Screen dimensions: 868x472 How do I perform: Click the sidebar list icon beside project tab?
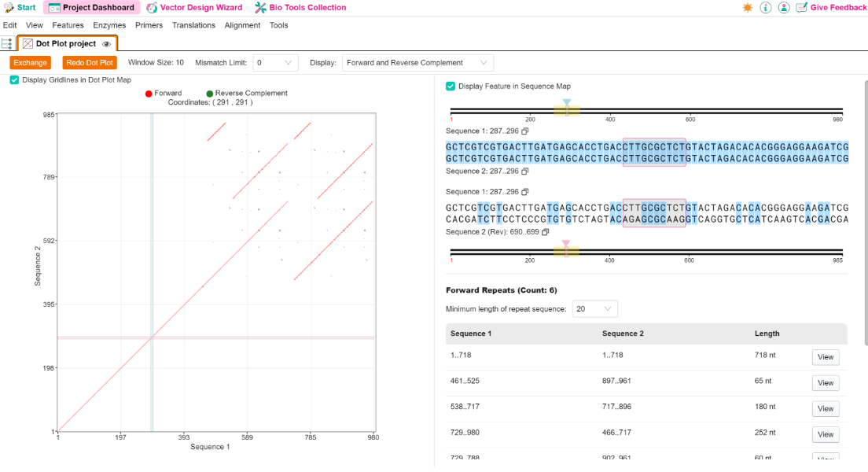[7, 43]
